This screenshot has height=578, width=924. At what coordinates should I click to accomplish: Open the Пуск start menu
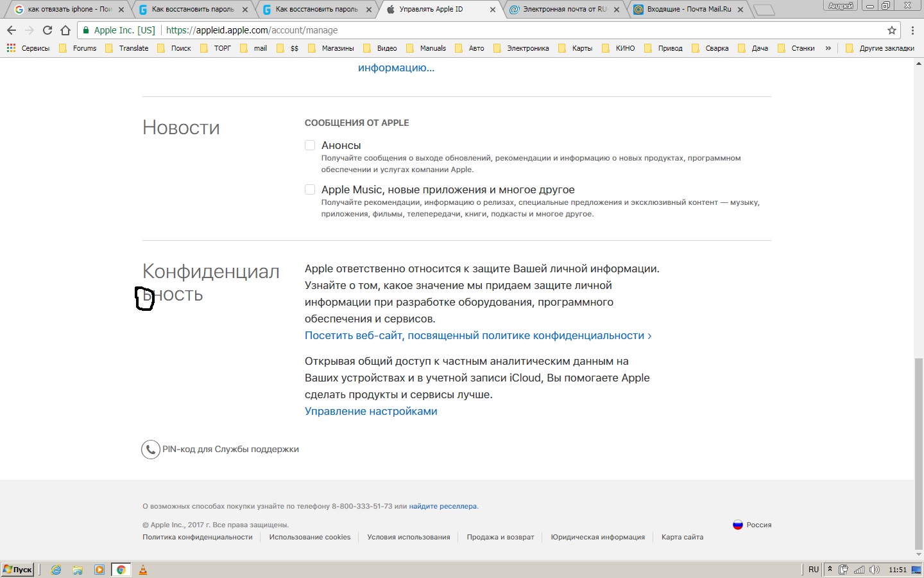tap(17, 570)
